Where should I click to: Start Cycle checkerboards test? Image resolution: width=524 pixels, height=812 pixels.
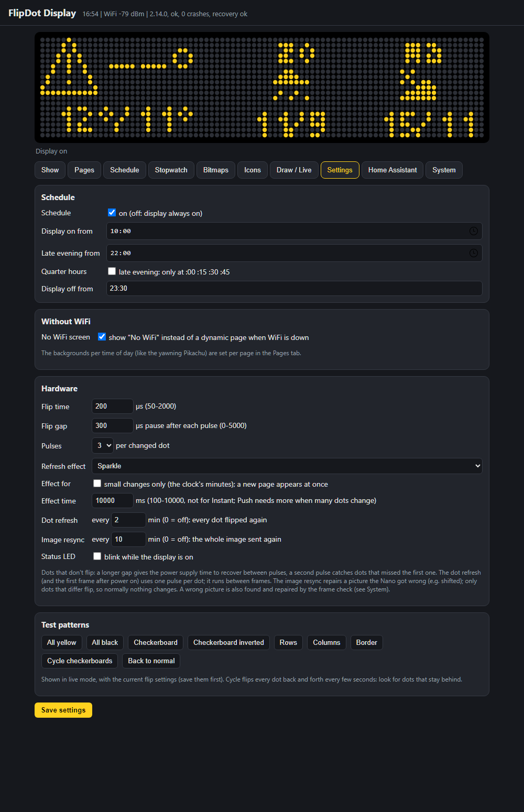80,661
